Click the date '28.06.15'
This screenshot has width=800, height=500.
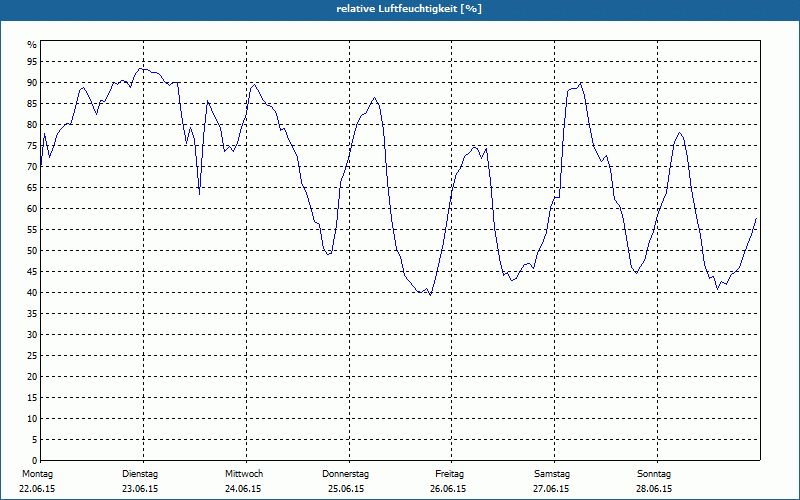[654, 489]
